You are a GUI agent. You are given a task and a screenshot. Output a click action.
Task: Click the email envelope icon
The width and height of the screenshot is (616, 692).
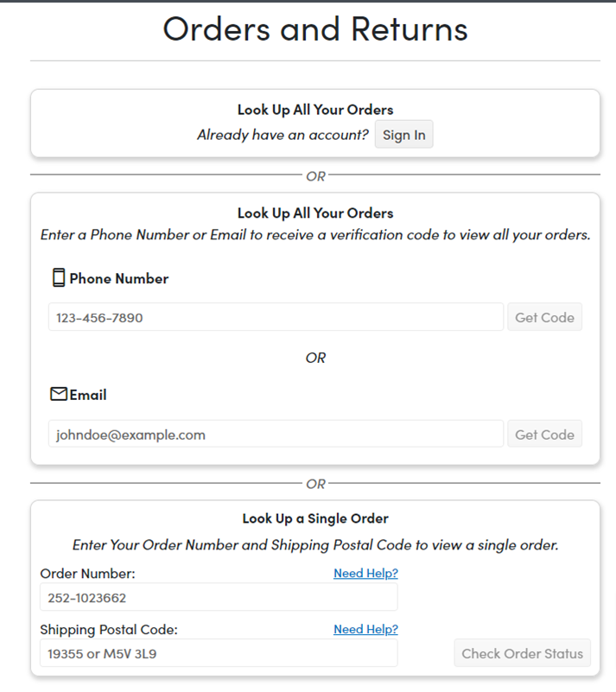point(59,394)
